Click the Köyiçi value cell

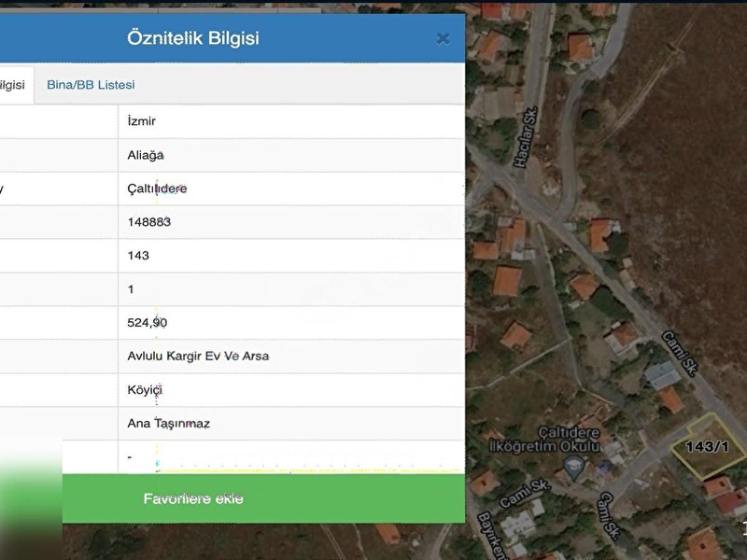(145, 390)
